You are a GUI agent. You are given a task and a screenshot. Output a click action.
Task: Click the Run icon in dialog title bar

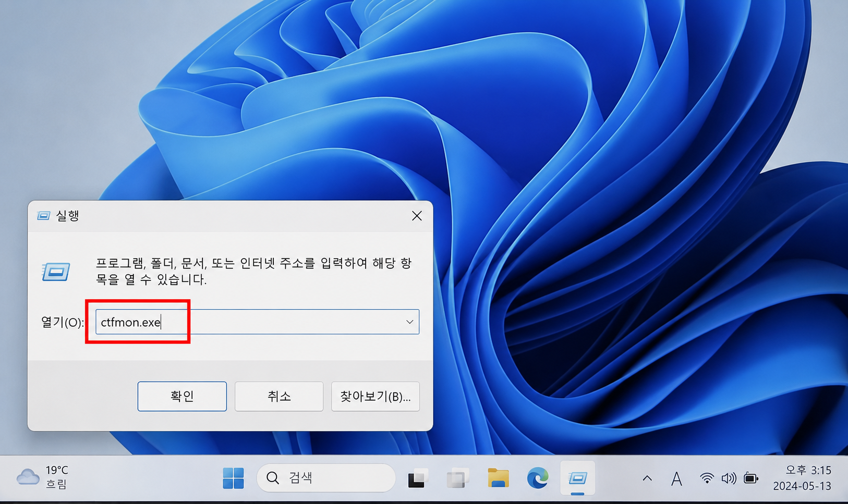[44, 216]
